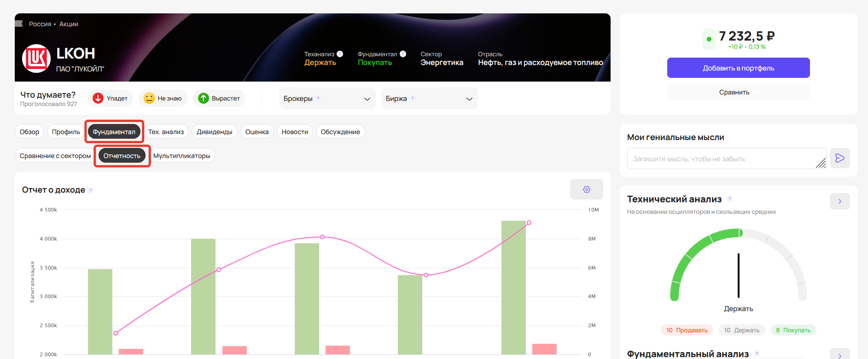Open Technical analysis details arrow
The width and height of the screenshot is (868, 359).
click(x=839, y=201)
